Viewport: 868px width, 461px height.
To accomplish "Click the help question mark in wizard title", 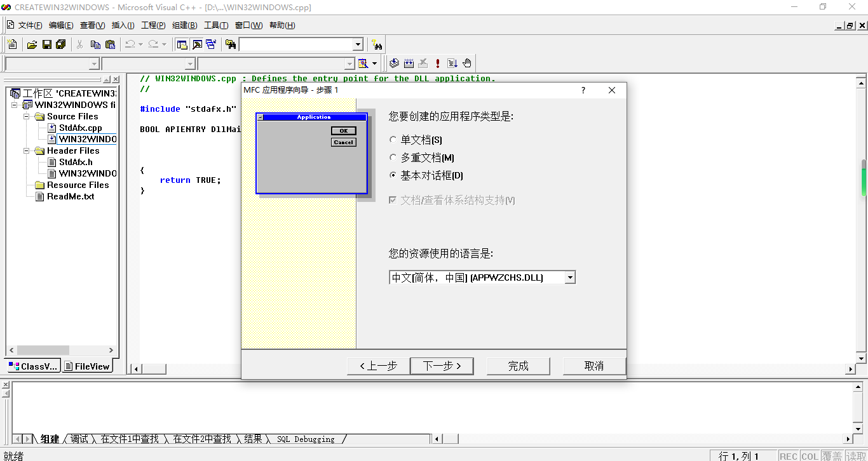I will pos(583,90).
